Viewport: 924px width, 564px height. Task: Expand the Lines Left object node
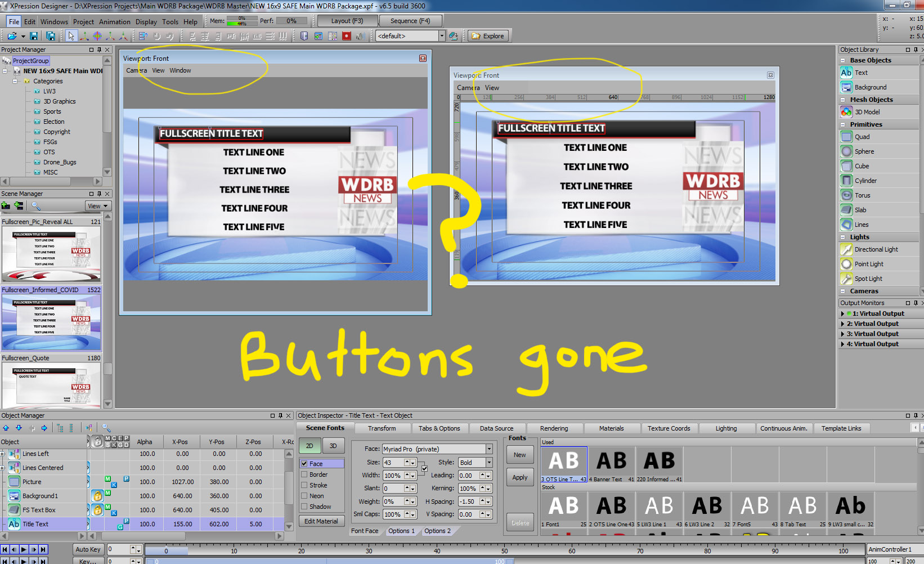2,454
